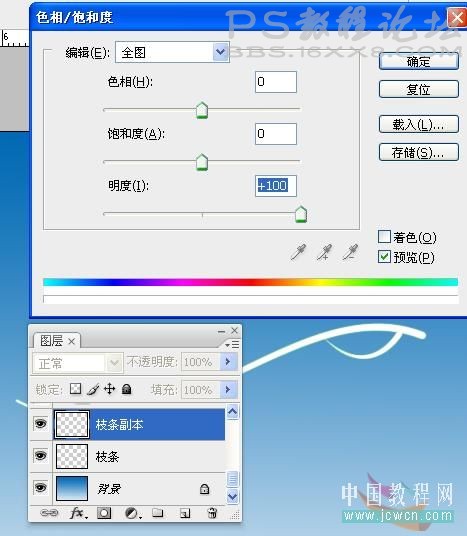The image size is (467, 536).
Task: Delete layer with trash icon
Action: coord(212,513)
